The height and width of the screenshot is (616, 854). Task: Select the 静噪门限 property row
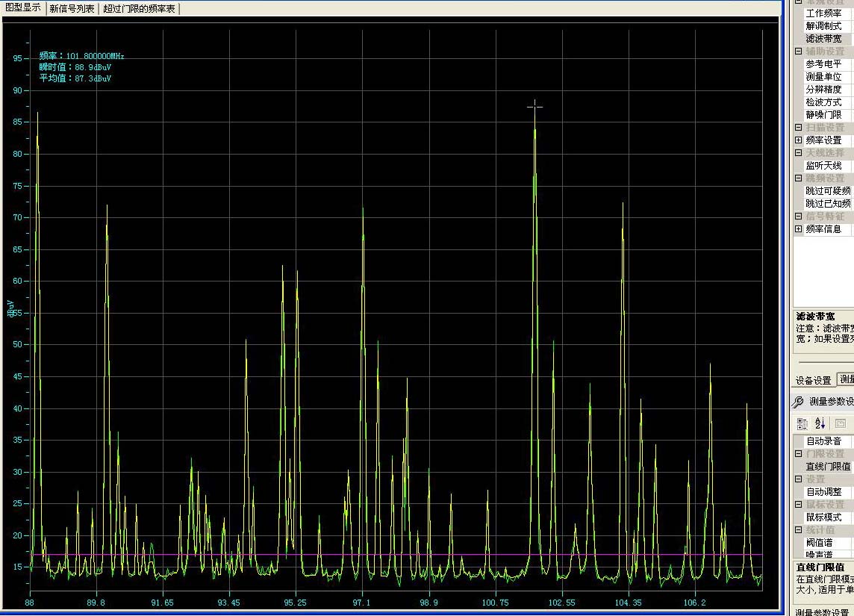tap(823, 115)
